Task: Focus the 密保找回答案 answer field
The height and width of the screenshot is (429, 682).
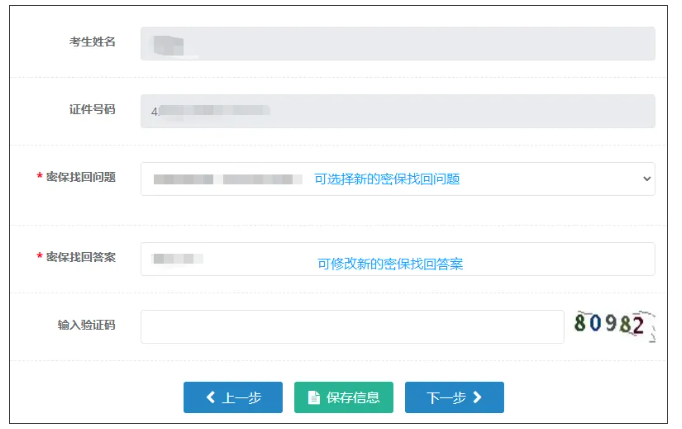Action: coord(398,259)
